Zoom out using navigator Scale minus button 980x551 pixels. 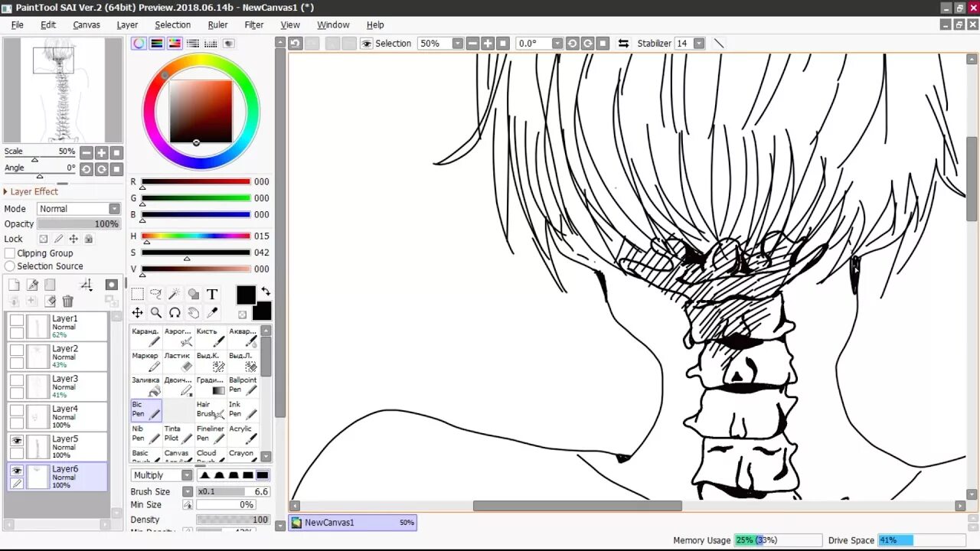point(87,152)
